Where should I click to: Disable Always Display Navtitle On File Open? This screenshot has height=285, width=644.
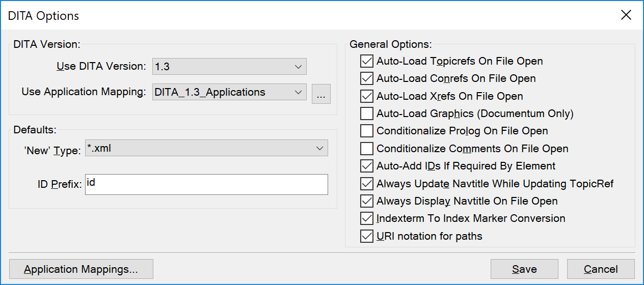pyautogui.click(x=366, y=201)
